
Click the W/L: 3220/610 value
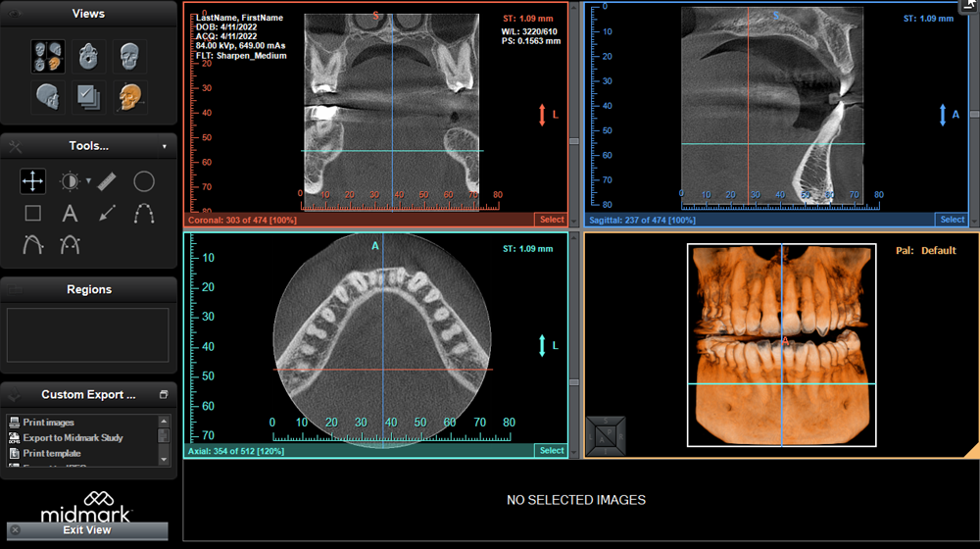coord(529,32)
